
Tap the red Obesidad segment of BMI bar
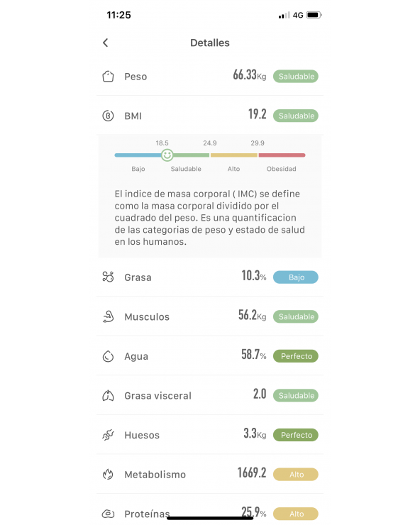pyautogui.click(x=282, y=155)
